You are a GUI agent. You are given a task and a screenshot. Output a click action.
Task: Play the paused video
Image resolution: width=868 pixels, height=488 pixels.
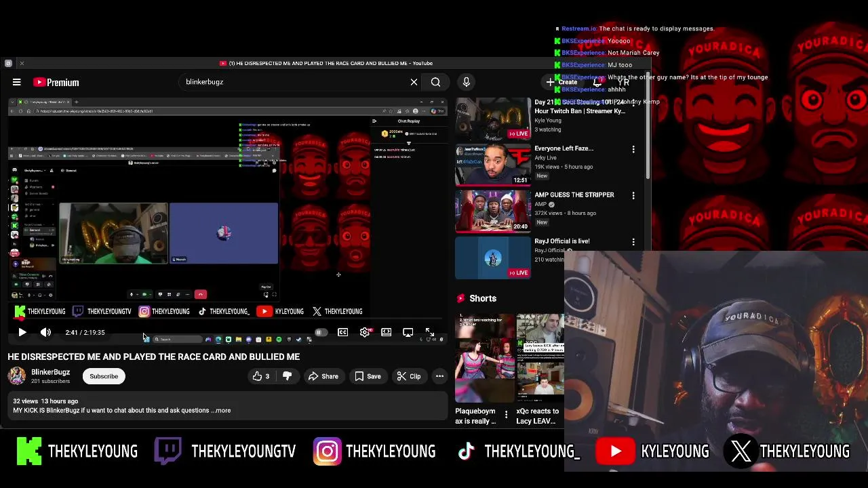[x=22, y=332]
